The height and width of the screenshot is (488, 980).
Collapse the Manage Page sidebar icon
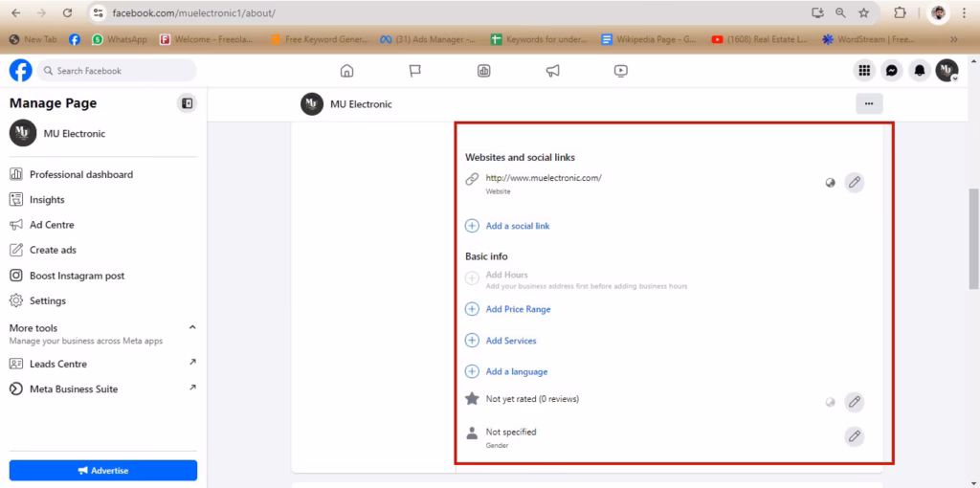(x=187, y=103)
